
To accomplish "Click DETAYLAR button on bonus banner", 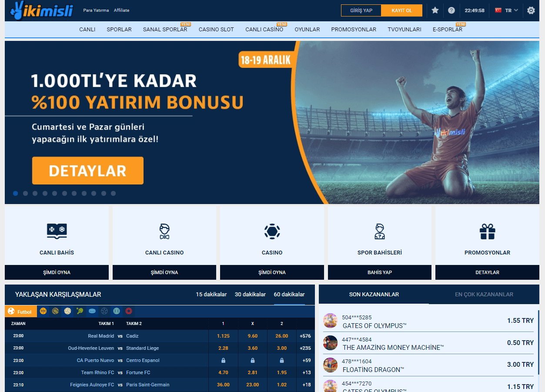I will [x=87, y=171].
